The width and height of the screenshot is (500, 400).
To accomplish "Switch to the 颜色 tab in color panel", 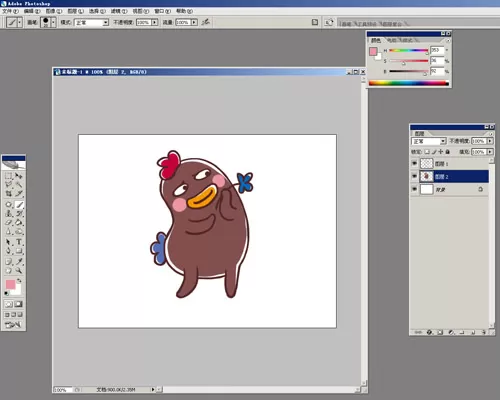I will [x=376, y=40].
